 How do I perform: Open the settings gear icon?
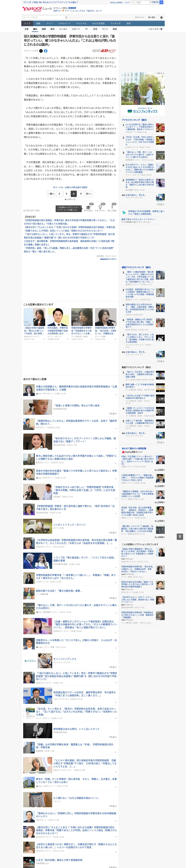point(161,18)
